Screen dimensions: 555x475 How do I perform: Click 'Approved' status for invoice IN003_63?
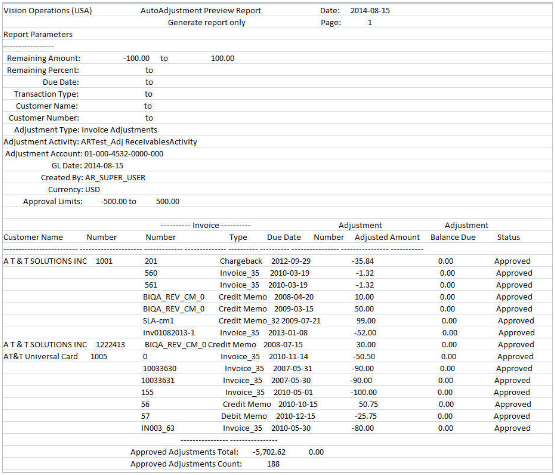point(512,428)
